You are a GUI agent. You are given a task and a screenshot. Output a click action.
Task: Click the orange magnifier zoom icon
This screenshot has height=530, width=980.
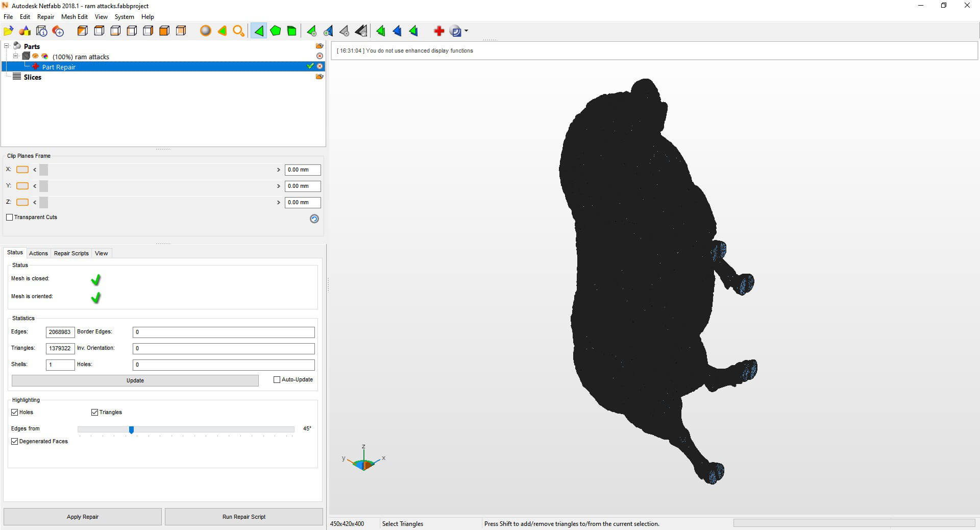(238, 31)
